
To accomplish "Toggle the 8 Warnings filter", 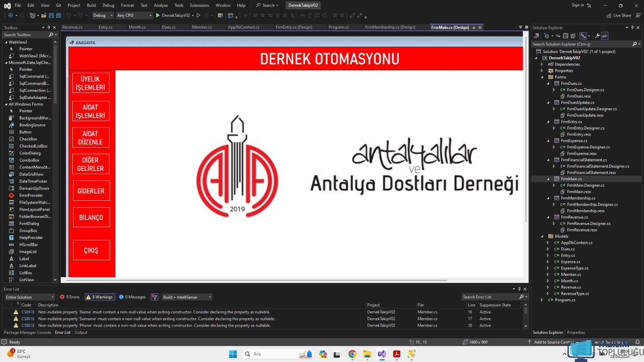I will pos(99,297).
